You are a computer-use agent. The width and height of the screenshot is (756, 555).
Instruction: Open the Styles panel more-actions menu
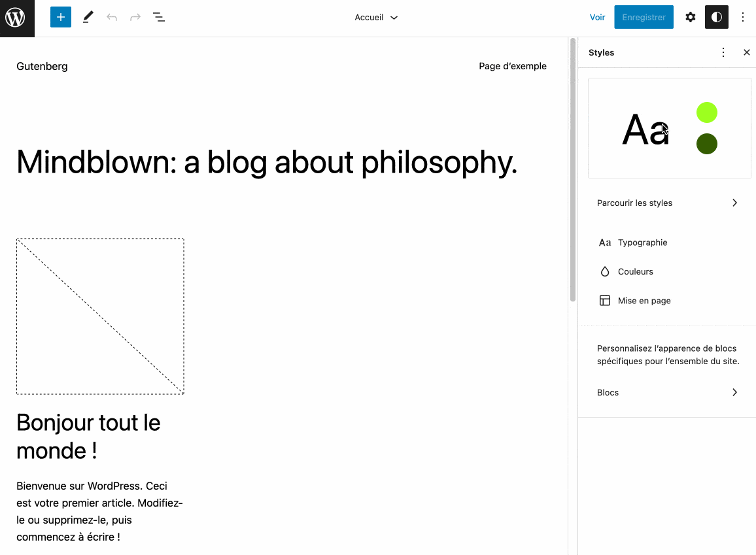(x=723, y=52)
